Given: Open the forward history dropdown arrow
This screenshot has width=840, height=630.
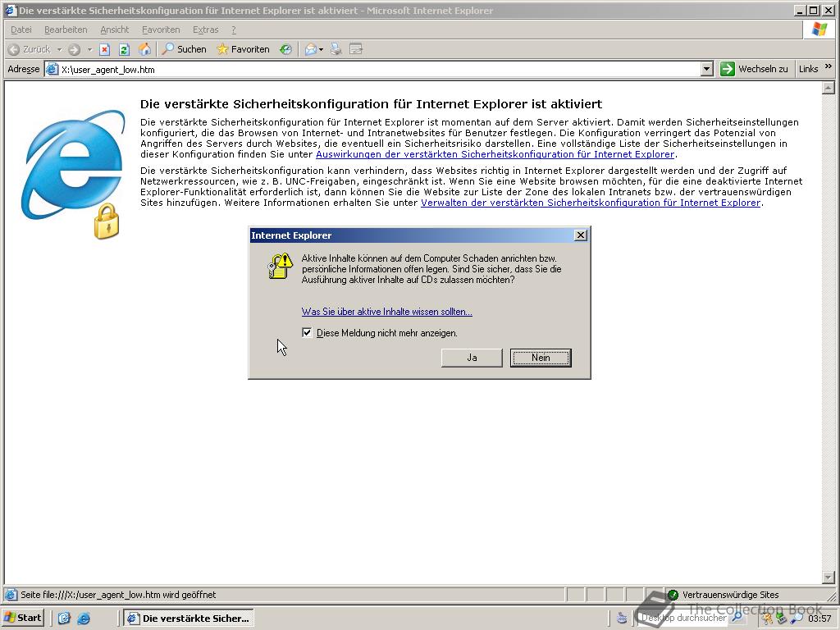Looking at the screenshot, I should [90, 49].
